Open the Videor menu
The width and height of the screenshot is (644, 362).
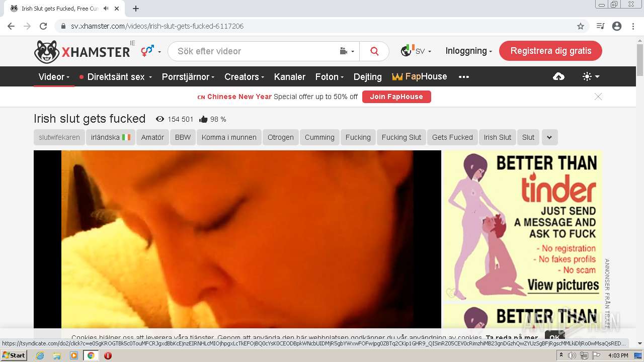pos(54,77)
